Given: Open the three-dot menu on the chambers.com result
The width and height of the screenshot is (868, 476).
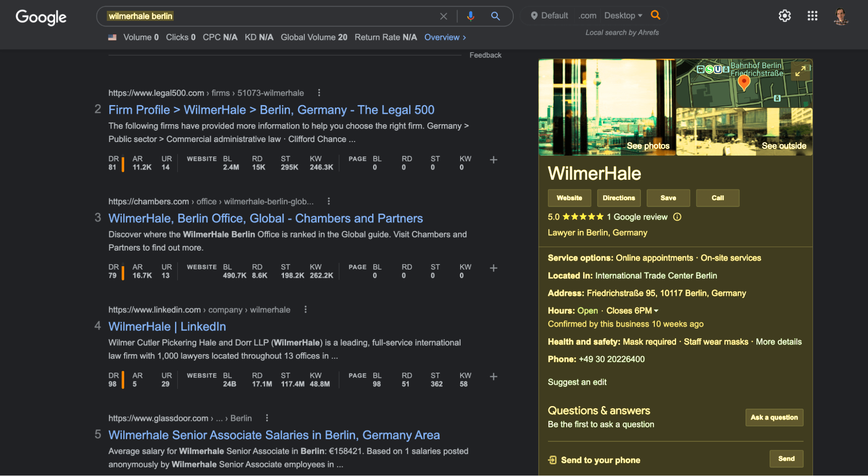Looking at the screenshot, I should [x=329, y=201].
